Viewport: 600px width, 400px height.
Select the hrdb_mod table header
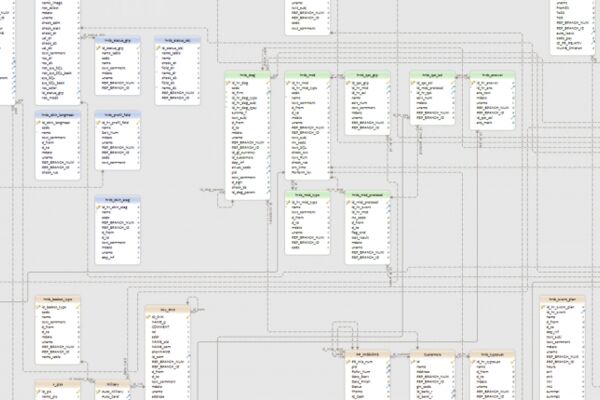point(307,75)
